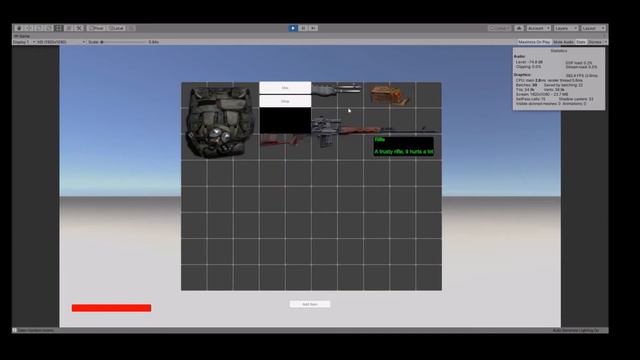Select the Rect transform tool
This screenshot has width=640, height=360.
click(58, 28)
